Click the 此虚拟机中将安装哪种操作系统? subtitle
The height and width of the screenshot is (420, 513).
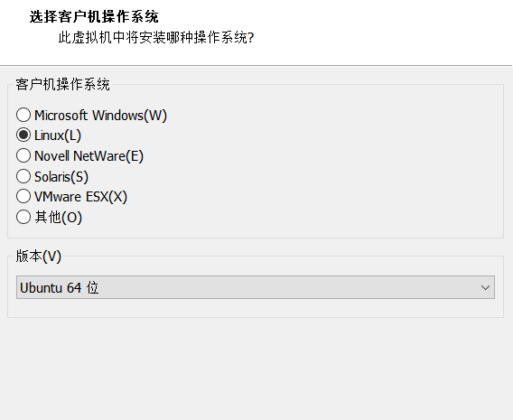tap(156, 37)
